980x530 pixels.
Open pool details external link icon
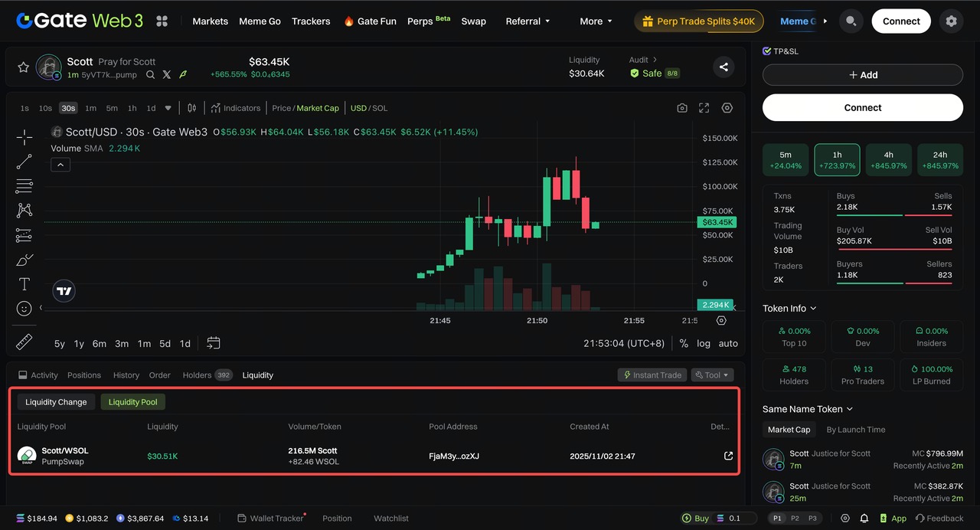point(728,456)
